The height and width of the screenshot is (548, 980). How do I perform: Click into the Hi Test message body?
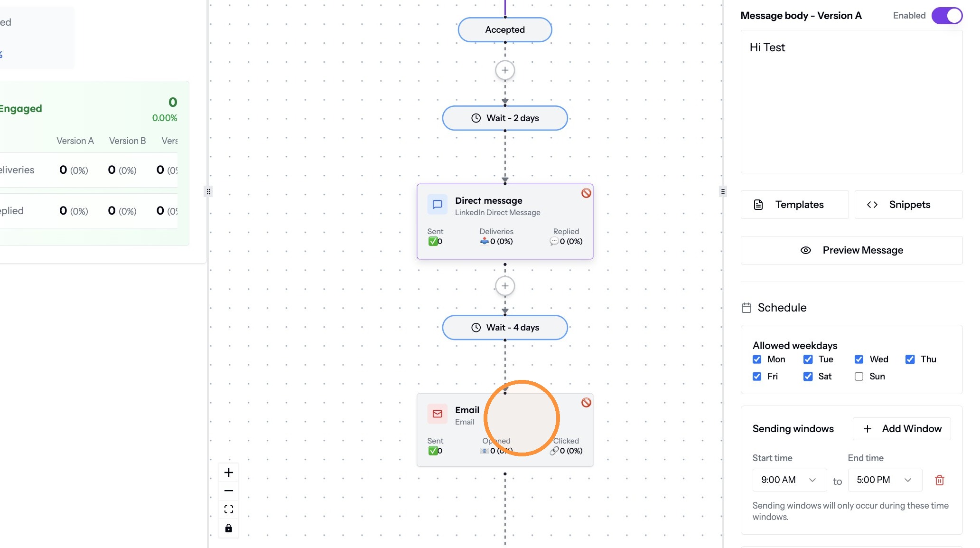pos(851,102)
